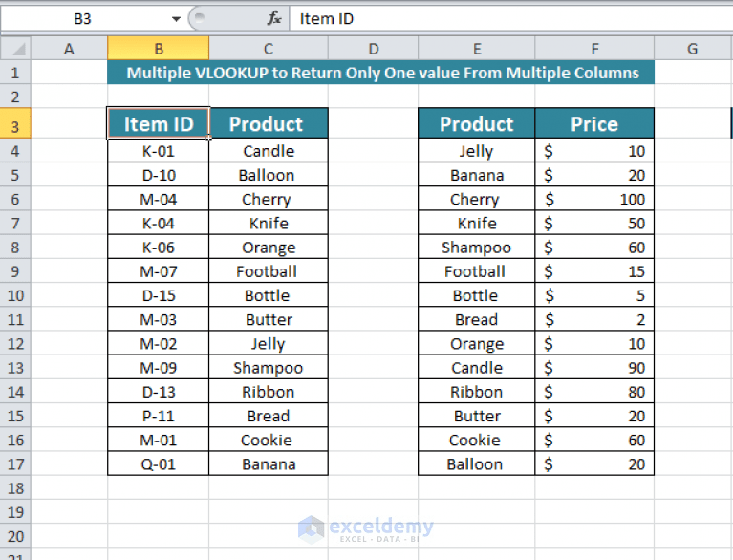Screen dimensions: 733x560
Task: Click Candle in column C
Action: click(269, 151)
